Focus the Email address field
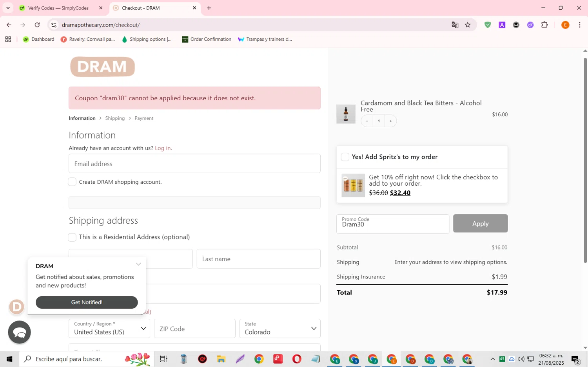Viewport: 588px width, 367px height. 194,163
